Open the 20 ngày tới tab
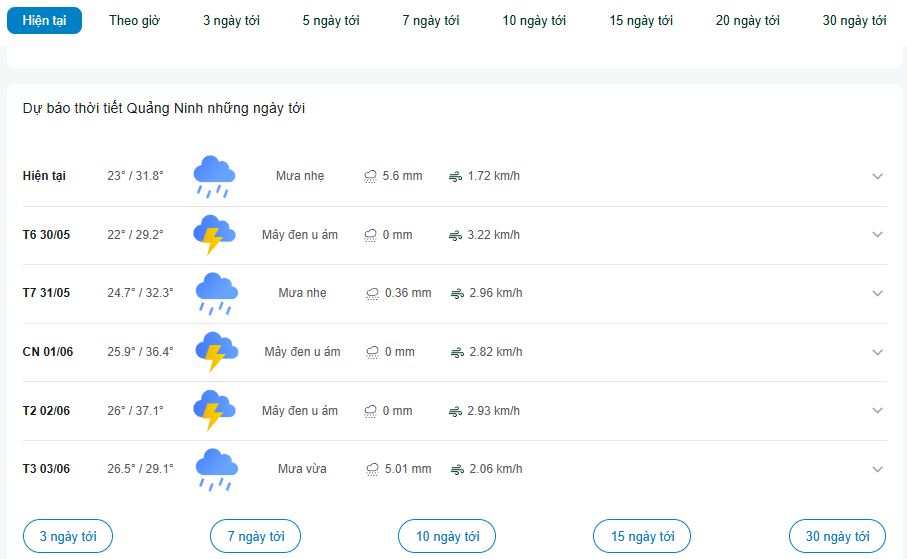Viewport: 907px width, 559px height. pos(748,20)
